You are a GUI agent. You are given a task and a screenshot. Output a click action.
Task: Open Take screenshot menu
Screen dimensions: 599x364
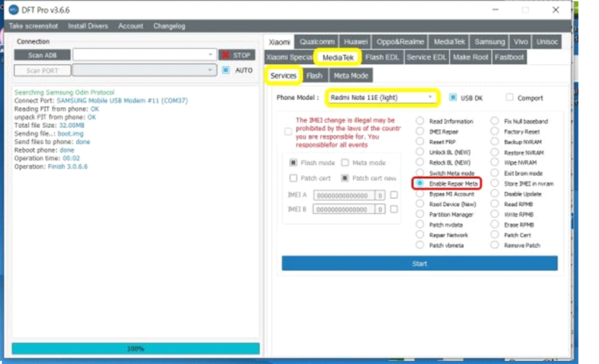tap(34, 26)
